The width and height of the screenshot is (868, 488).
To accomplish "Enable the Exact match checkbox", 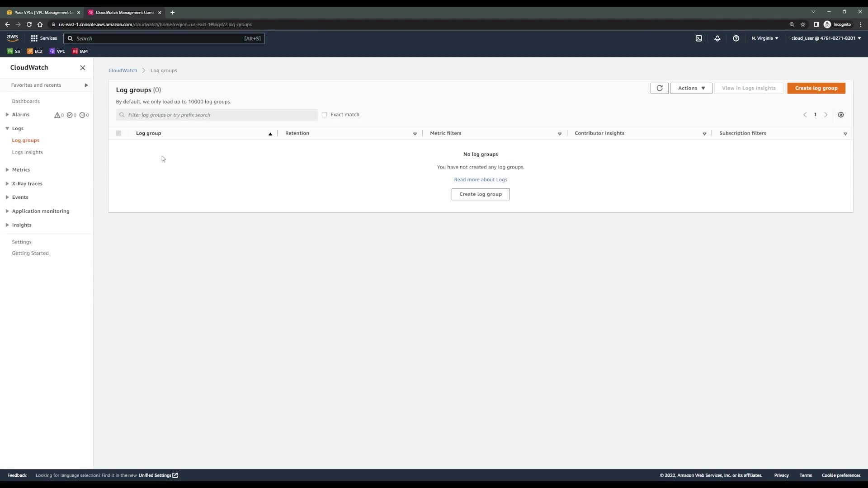I will 324,115.
